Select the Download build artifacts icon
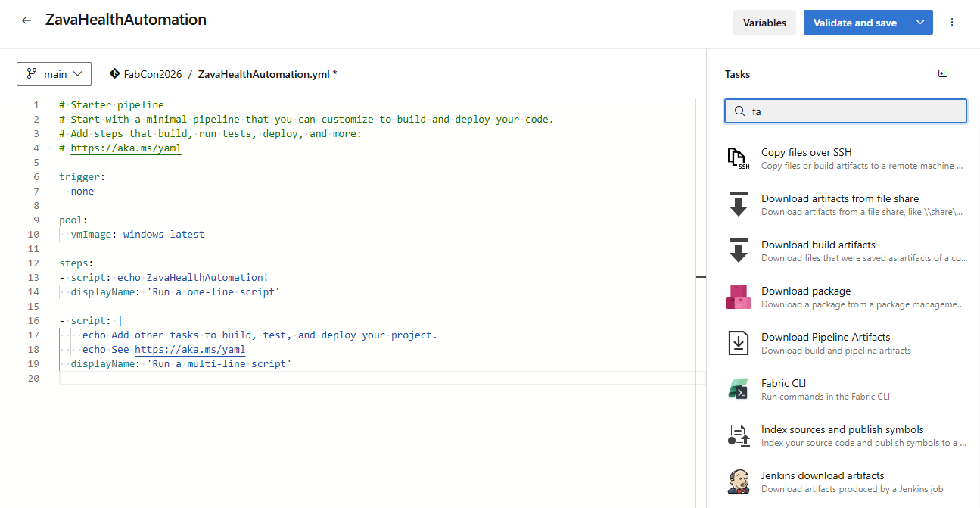The width and height of the screenshot is (980, 508). click(x=738, y=250)
